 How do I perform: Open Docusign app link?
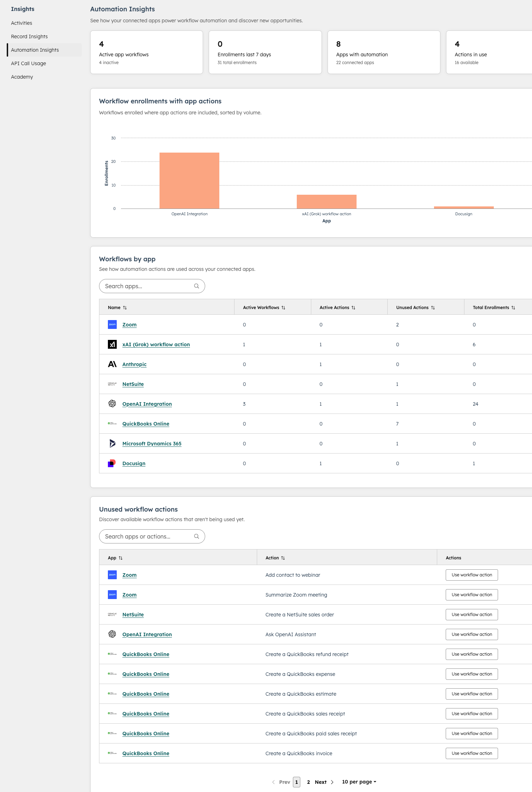[134, 463]
